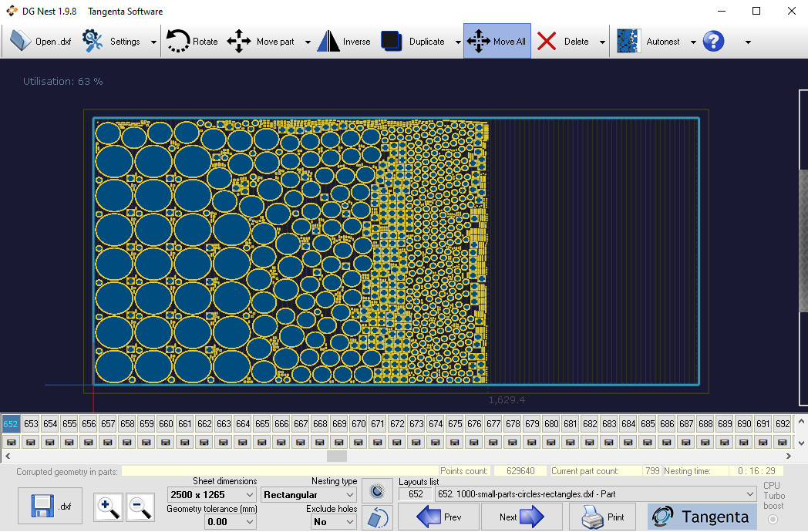Viewport: 808px width, 532px height.
Task: Go to the Next layout
Action: 522,517
